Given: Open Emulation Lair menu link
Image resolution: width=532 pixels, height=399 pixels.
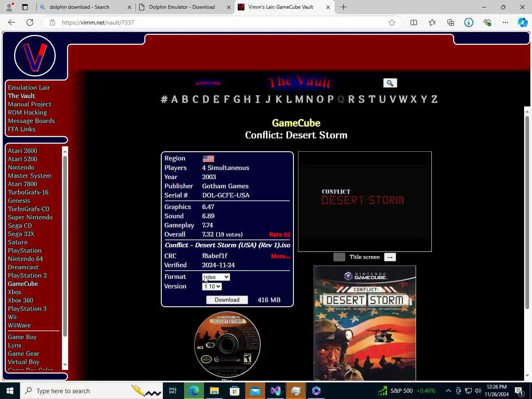Looking at the screenshot, I should point(29,88).
